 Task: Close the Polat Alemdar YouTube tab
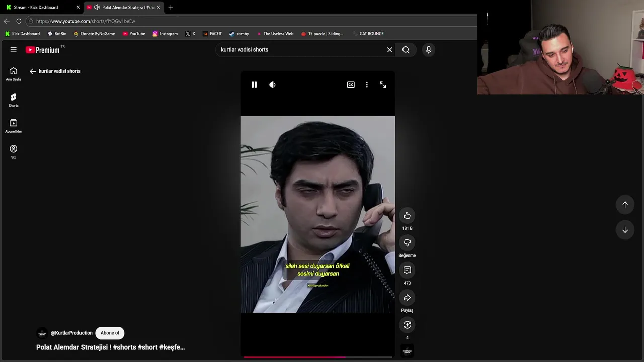pos(158,7)
